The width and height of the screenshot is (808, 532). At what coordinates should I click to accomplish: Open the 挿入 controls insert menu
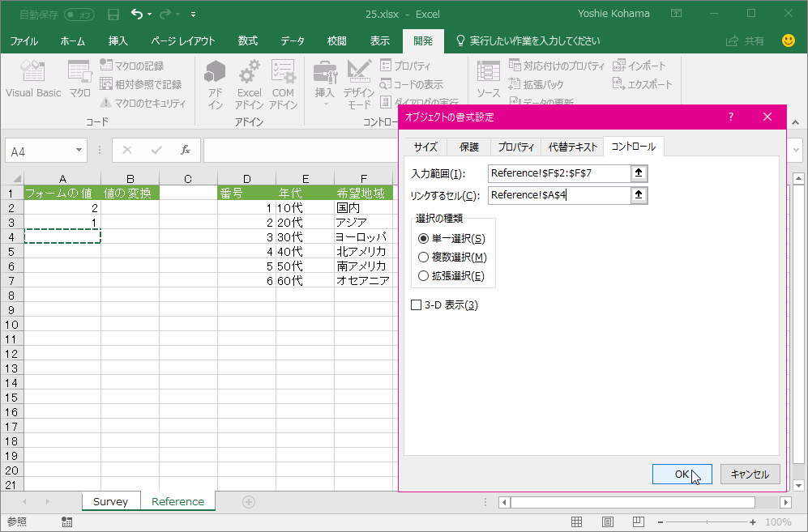pyautogui.click(x=325, y=83)
